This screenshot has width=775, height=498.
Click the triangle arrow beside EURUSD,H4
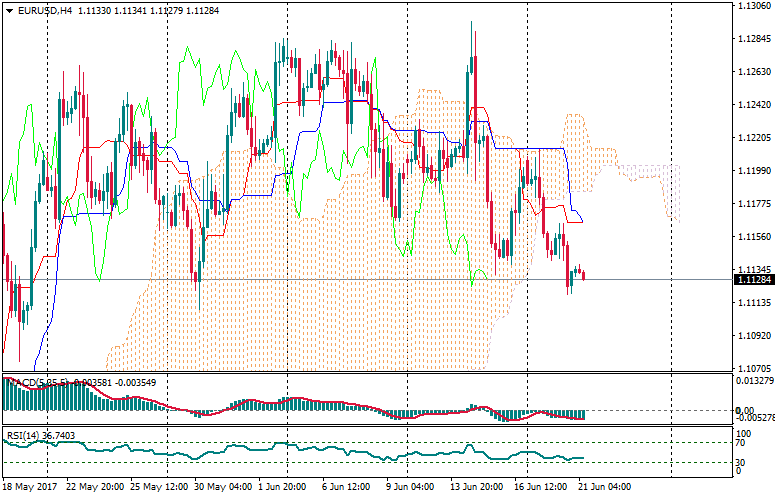coord(9,10)
